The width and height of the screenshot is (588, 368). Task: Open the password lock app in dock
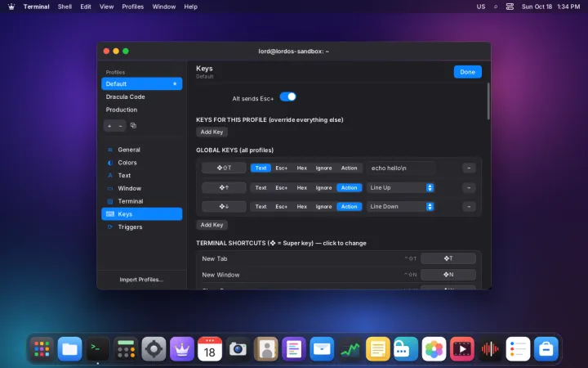pyautogui.click(x=406, y=349)
